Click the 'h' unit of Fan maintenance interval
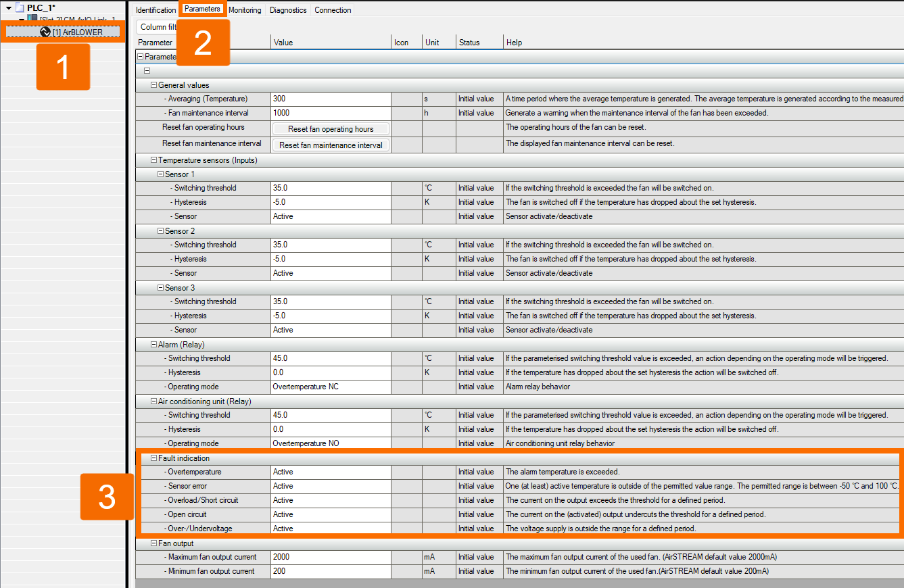 click(x=426, y=113)
